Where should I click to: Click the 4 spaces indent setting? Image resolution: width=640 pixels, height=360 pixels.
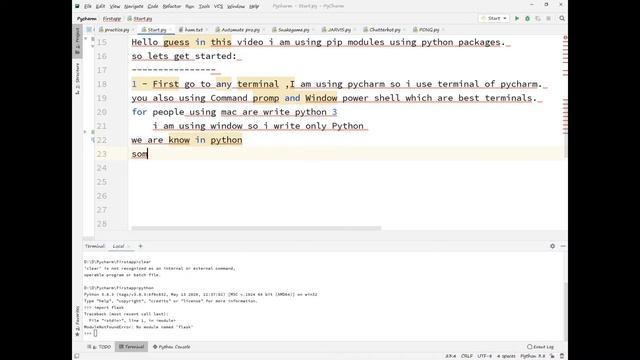pos(506,356)
